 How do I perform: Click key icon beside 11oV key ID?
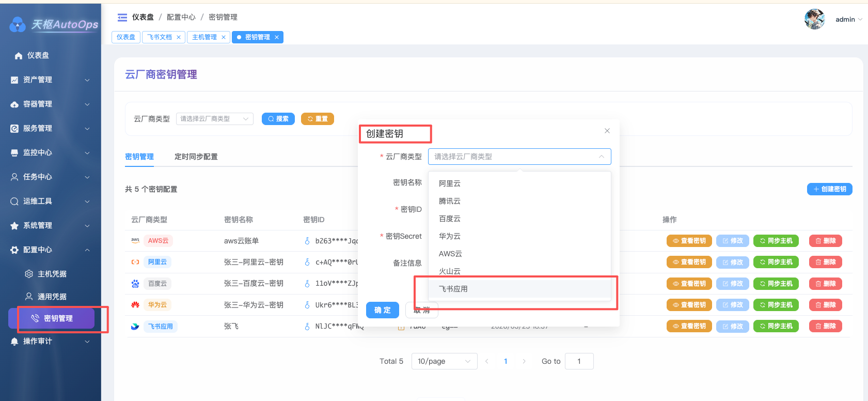click(307, 284)
